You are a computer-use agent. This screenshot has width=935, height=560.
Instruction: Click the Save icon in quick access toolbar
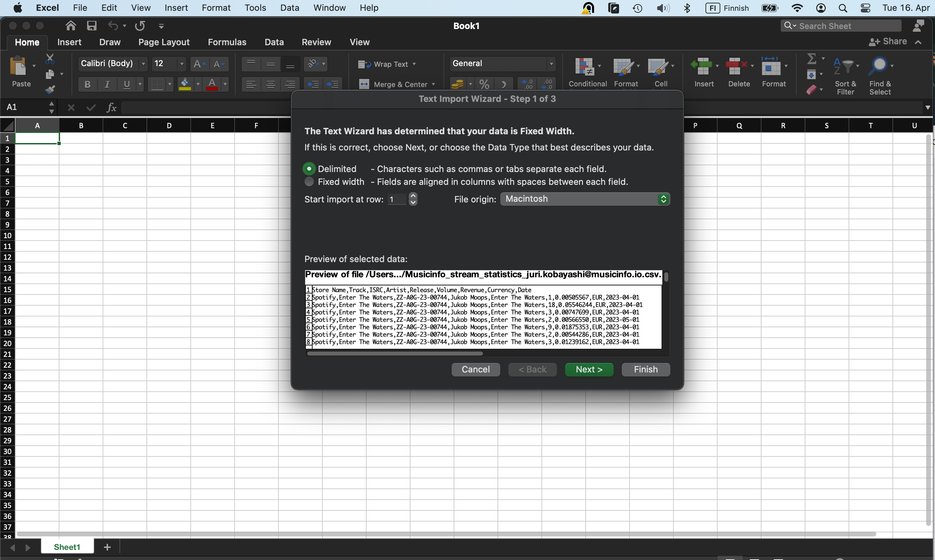click(92, 26)
